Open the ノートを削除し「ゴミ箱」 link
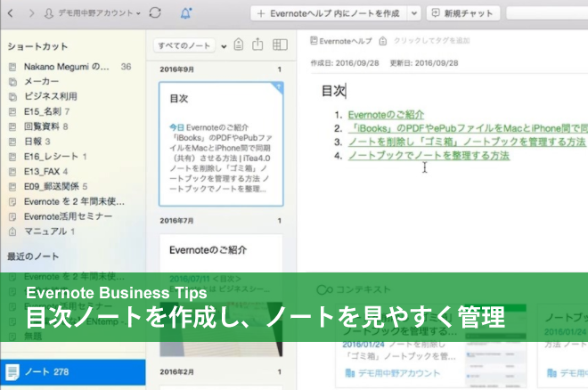588x390 pixels. tap(467, 142)
